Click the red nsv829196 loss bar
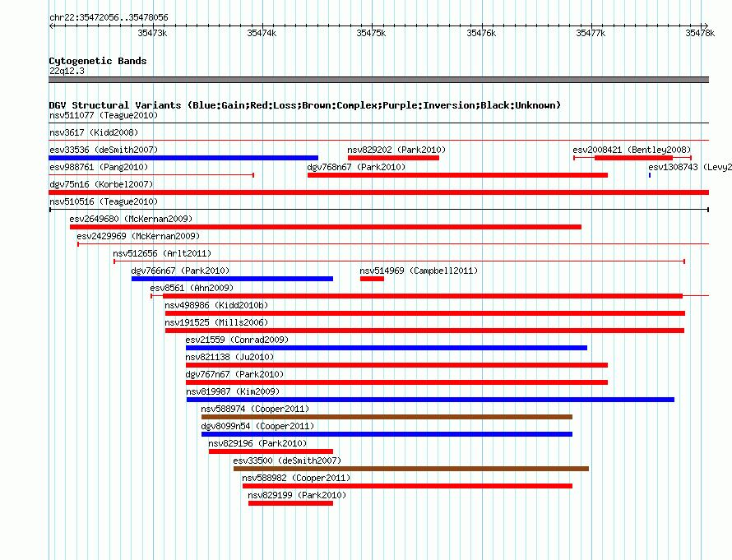This screenshot has width=732, height=560. click(271, 451)
